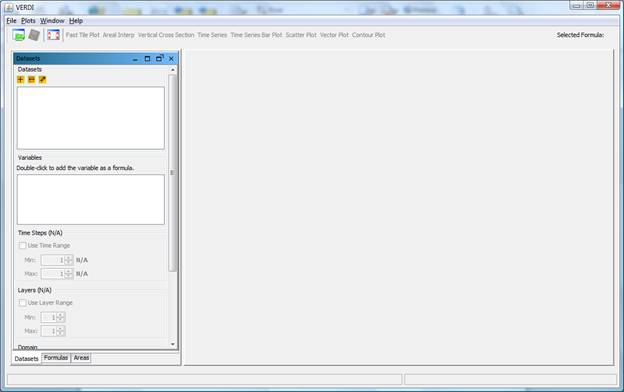Click the Fast Tile Plot button
Screen dimensions: 624x392
(x=83, y=35)
